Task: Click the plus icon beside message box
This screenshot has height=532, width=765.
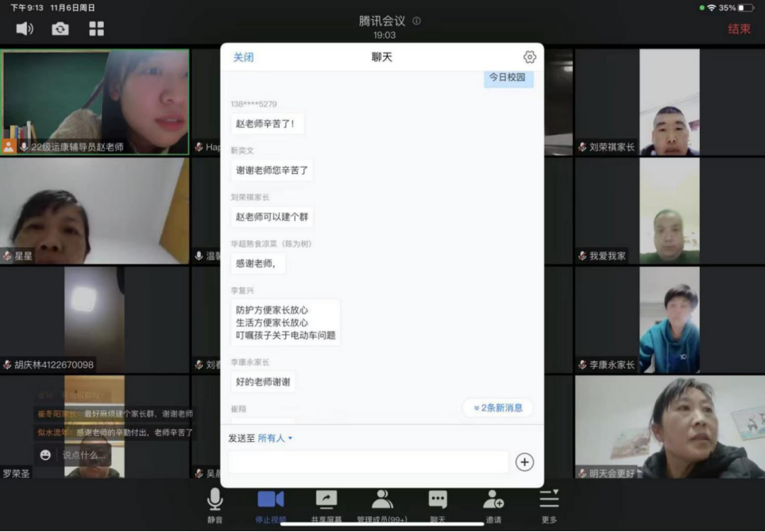Action: [524, 462]
